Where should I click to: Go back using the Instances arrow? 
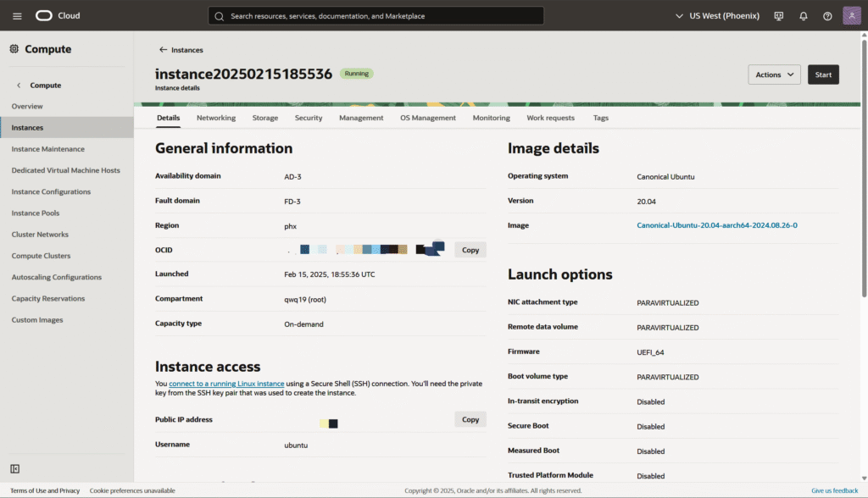[164, 50]
